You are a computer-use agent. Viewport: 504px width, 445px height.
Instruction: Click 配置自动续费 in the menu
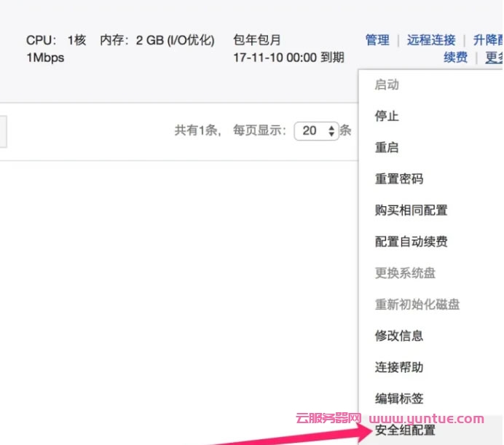click(x=411, y=241)
